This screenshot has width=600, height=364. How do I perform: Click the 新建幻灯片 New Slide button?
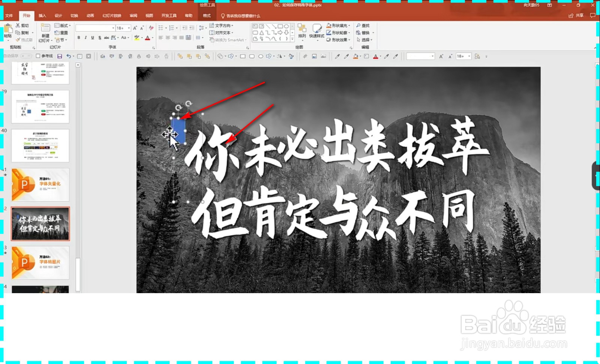coord(46,34)
